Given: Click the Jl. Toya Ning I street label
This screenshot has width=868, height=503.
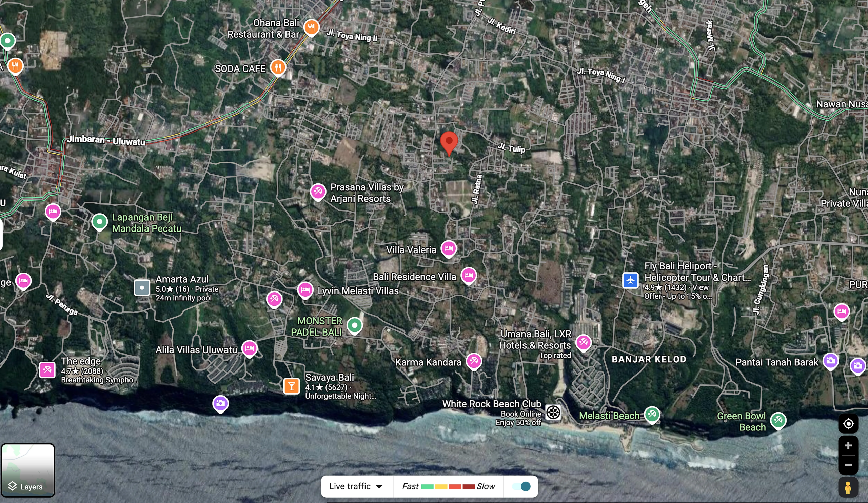Looking at the screenshot, I should pos(601,75).
